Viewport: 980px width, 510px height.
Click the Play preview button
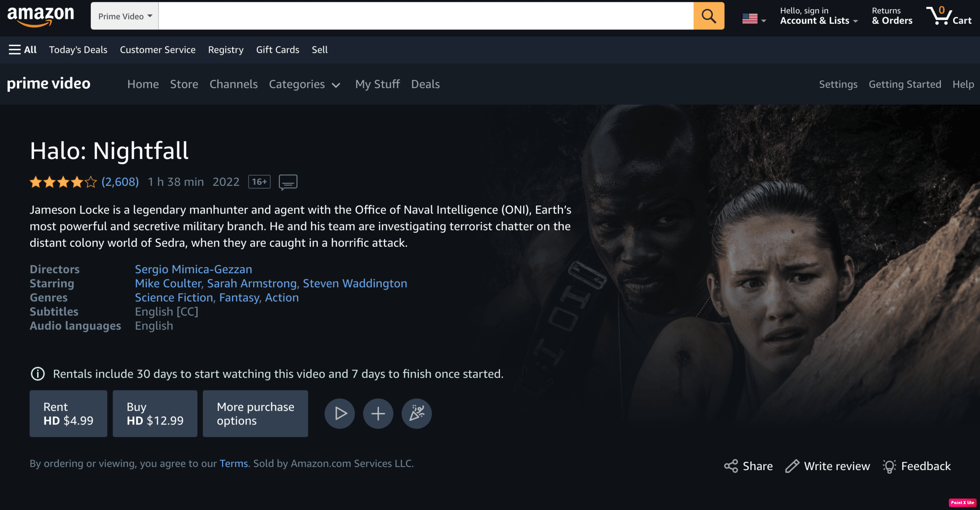[340, 413]
